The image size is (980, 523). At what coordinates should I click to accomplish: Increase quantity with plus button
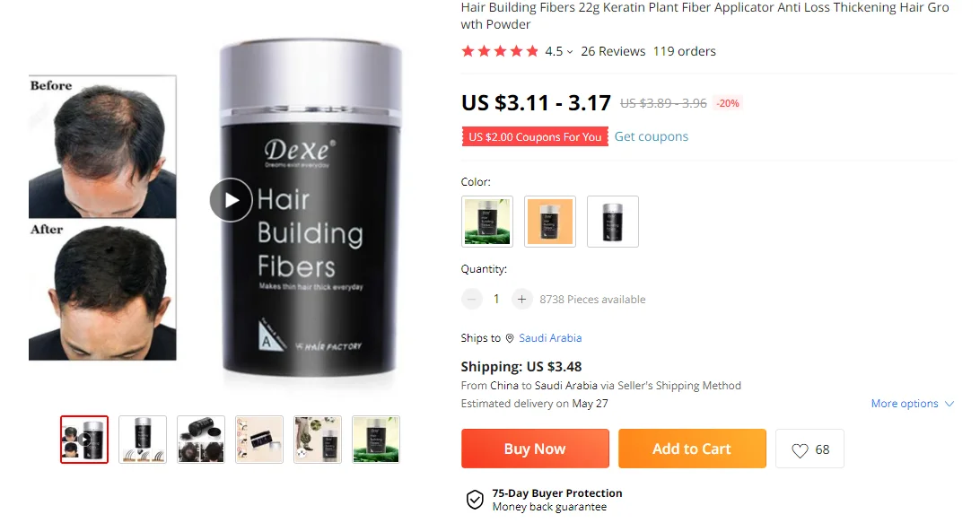521,300
